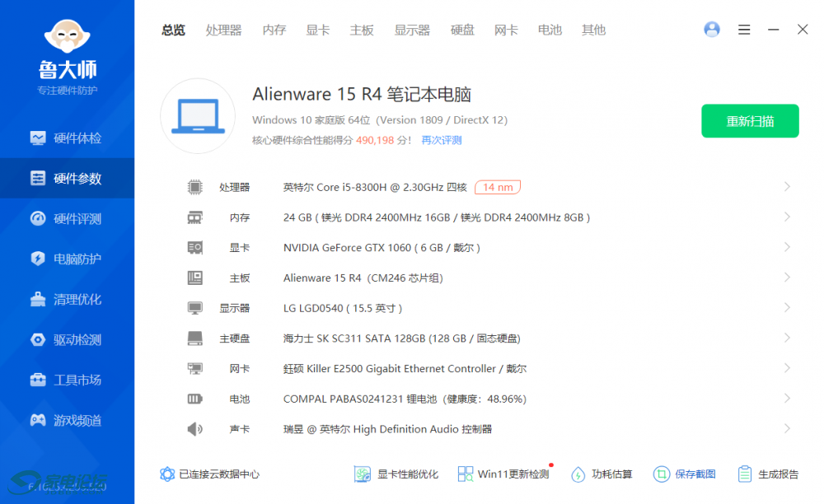Click the 鲁大师 mascot logo
This screenshot has height=504, width=824.
click(x=68, y=37)
